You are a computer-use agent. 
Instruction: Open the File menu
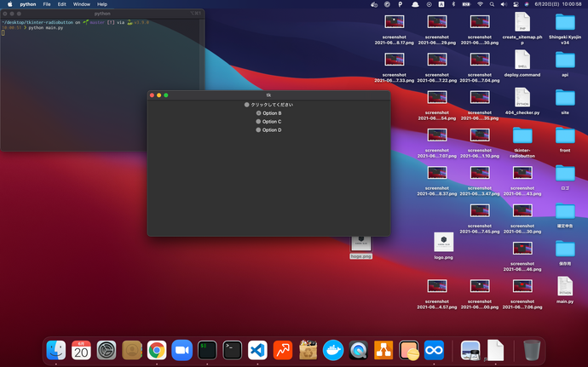(47, 4)
